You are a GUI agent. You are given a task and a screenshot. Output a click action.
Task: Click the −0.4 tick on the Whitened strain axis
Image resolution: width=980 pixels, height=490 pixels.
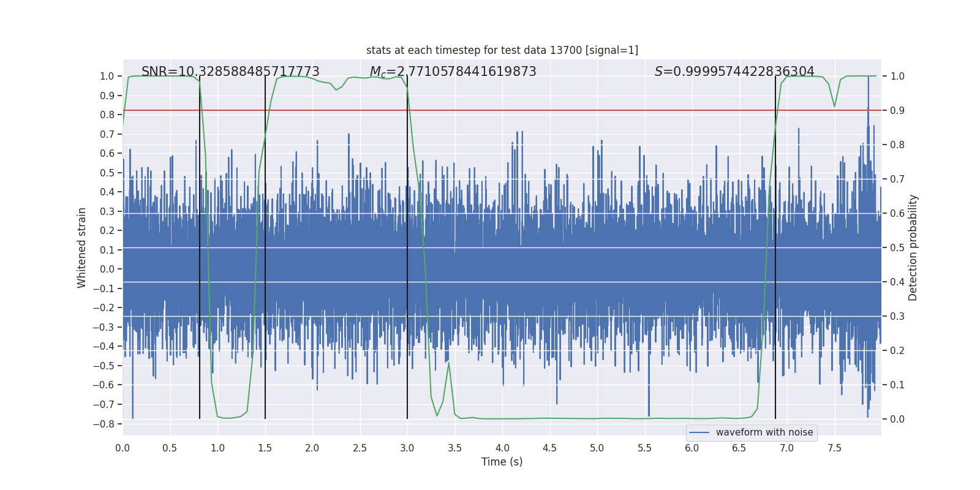tap(104, 346)
